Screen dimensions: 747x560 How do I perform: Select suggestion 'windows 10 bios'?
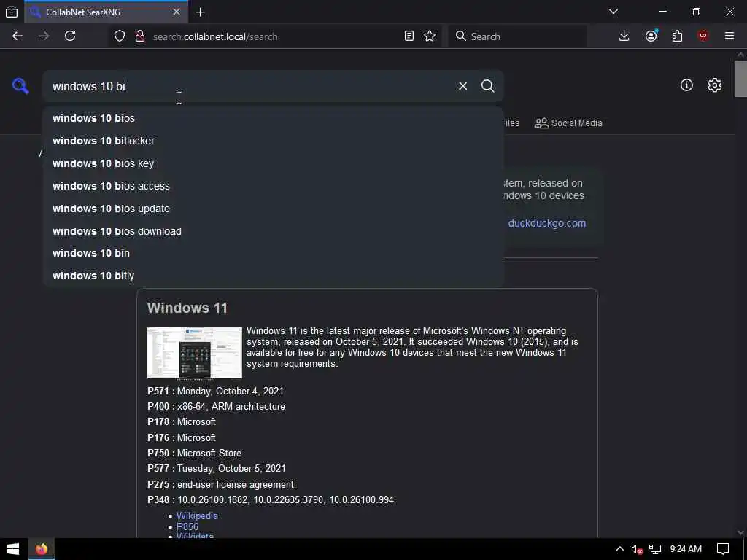(273, 118)
